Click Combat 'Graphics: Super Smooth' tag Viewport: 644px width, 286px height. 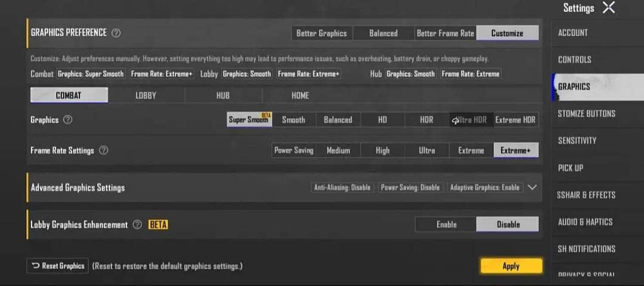tap(91, 74)
